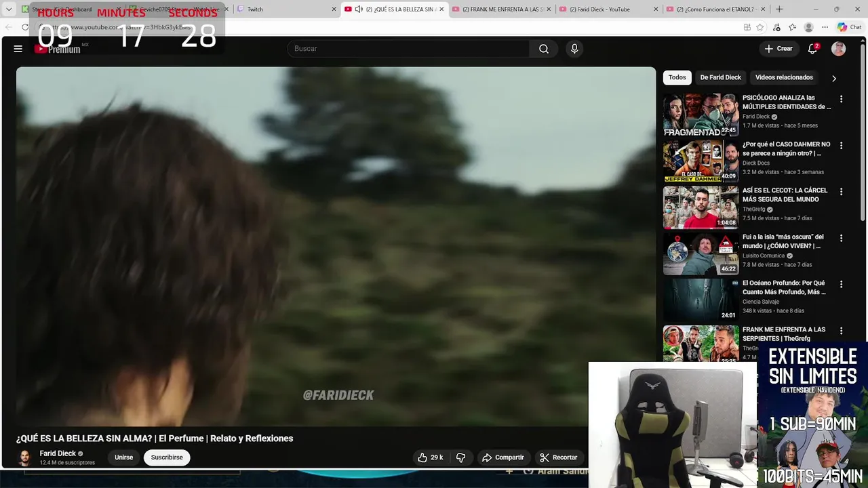
Task: Open options for ASÍ ES EL CECOT video
Action: point(842,192)
